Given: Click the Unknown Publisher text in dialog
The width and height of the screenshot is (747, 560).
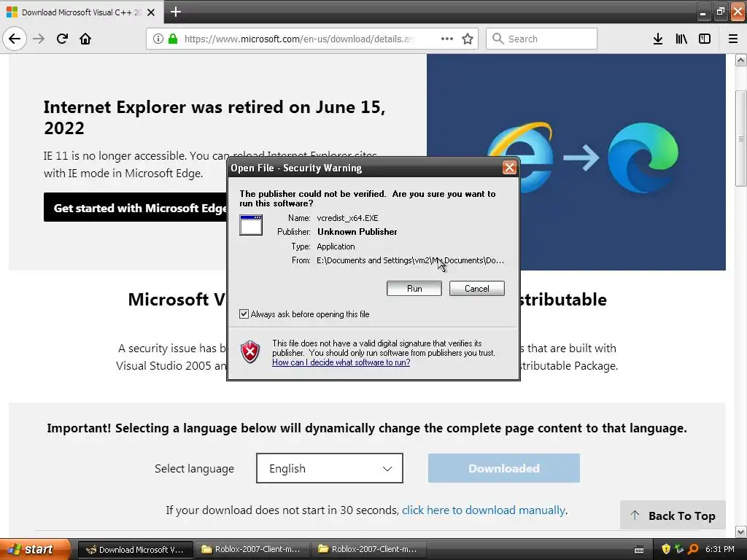Looking at the screenshot, I should [357, 232].
